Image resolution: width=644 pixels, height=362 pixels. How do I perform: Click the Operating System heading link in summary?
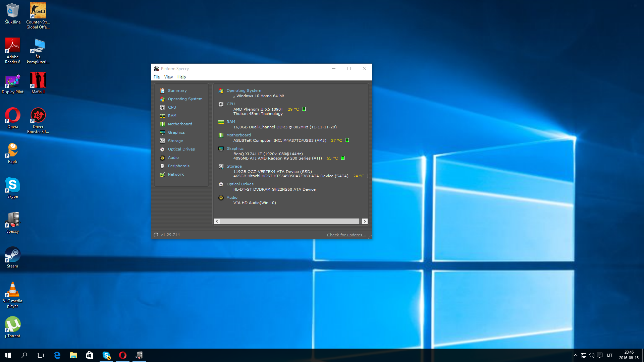(x=244, y=90)
